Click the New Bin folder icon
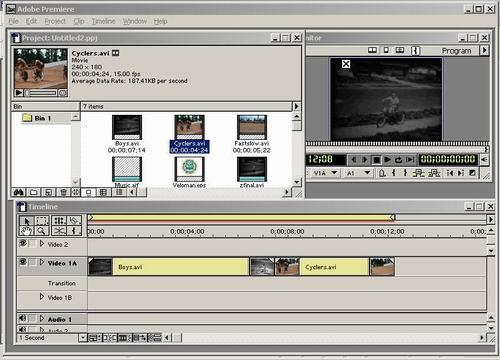 33,192
